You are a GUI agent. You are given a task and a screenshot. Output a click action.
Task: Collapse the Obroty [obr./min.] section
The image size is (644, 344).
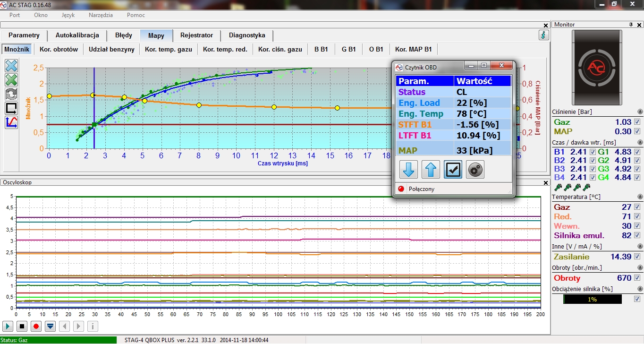(640, 268)
